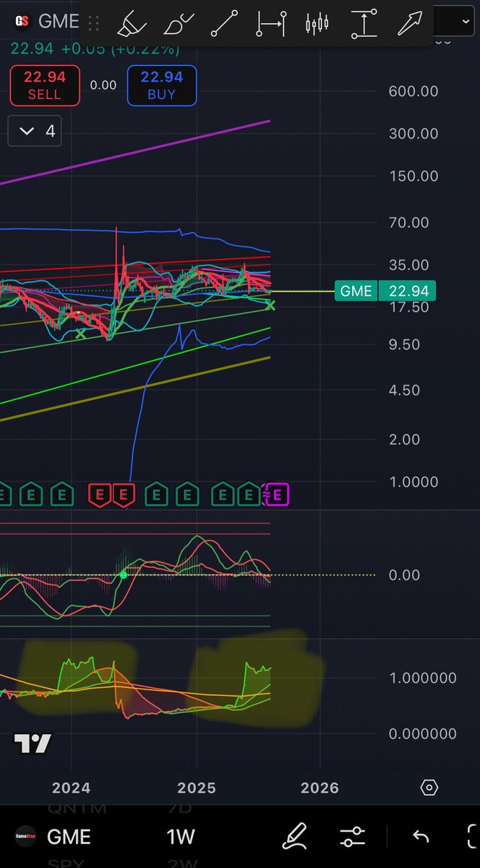Image resolution: width=480 pixels, height=868 pixels.
Task: Tap the 300.00 price axis label
Action: tap(413, 133)
